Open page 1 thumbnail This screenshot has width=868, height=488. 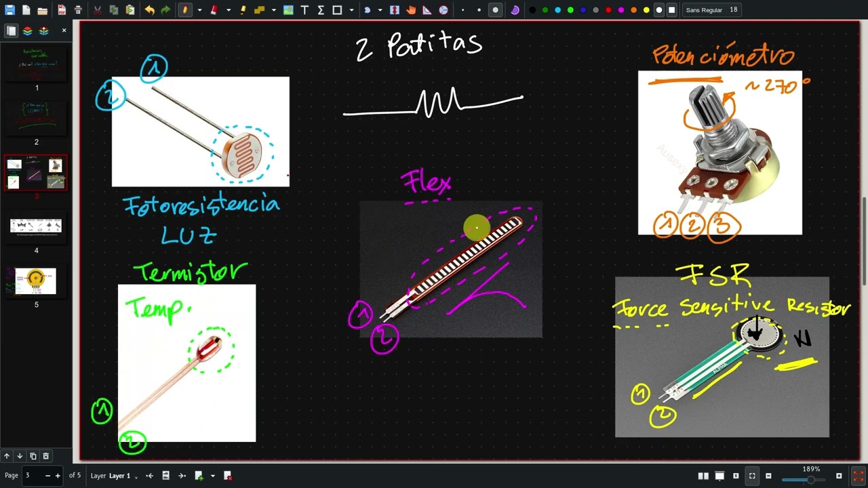(37, 64)
